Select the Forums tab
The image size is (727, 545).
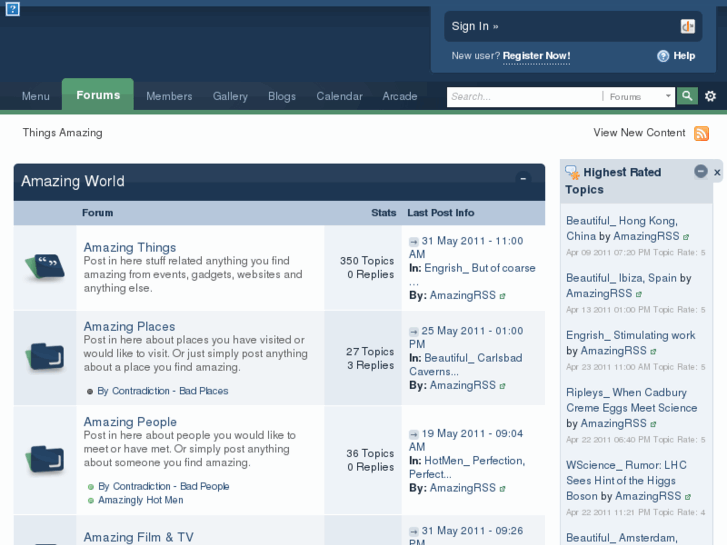tap(98, 95)
